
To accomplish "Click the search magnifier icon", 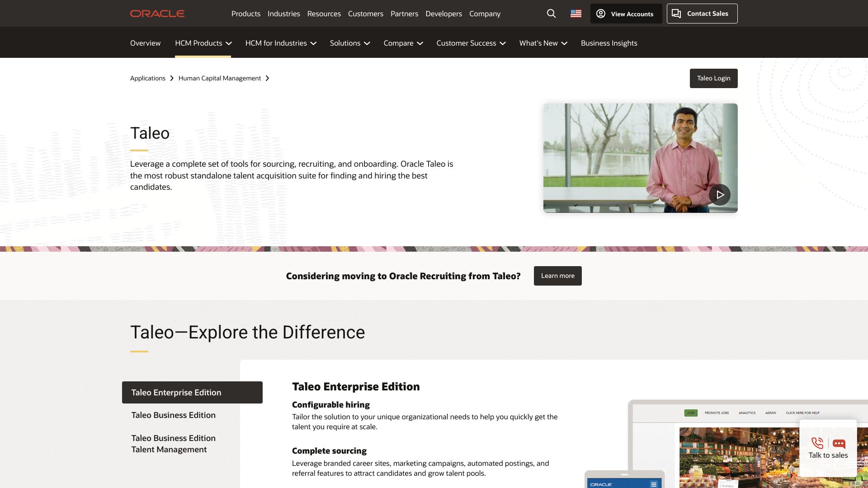I will [x=551, y=14].
